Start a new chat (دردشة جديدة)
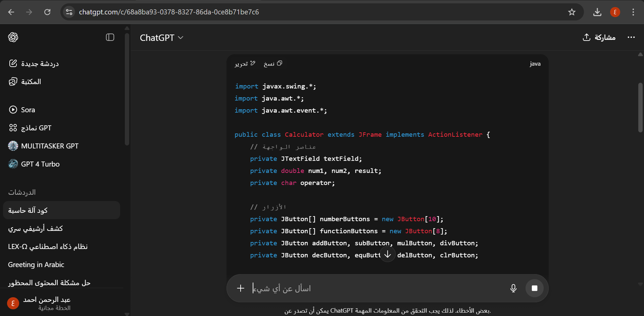Image resolution: width=644 pixels, height=316 pixels. click(x=34, y=63)
